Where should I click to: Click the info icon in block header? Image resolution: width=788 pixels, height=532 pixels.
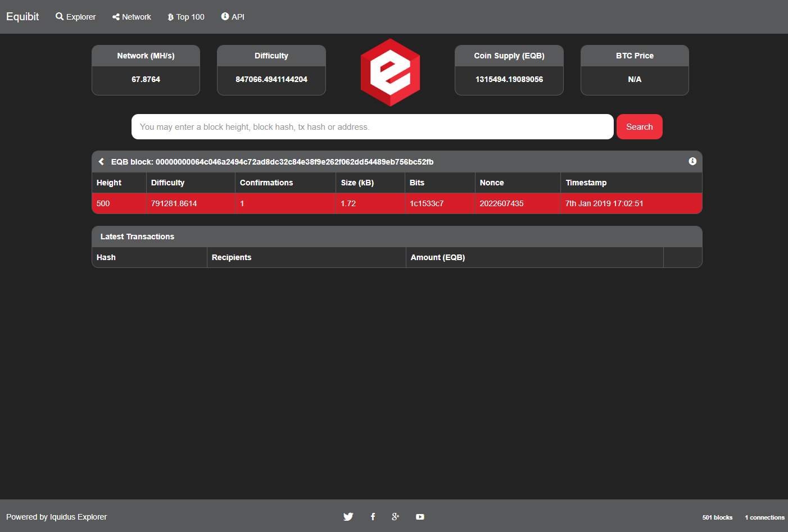[692, 161]
